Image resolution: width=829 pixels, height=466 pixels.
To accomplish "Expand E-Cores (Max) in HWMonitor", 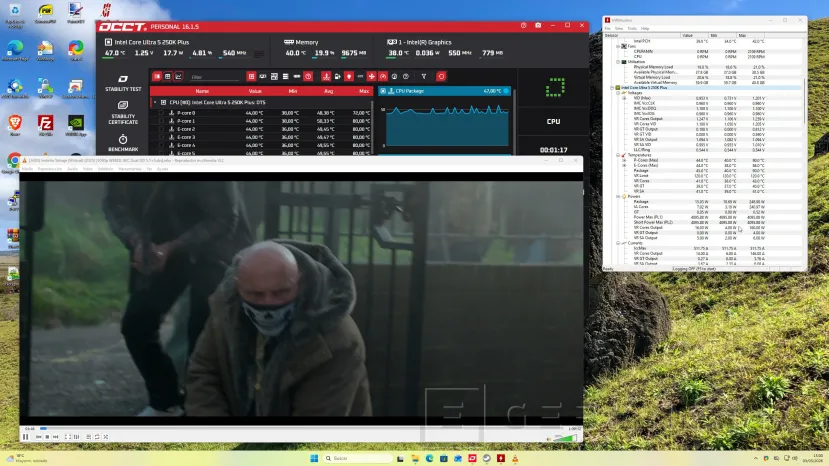I will click(x=624, y=166).
